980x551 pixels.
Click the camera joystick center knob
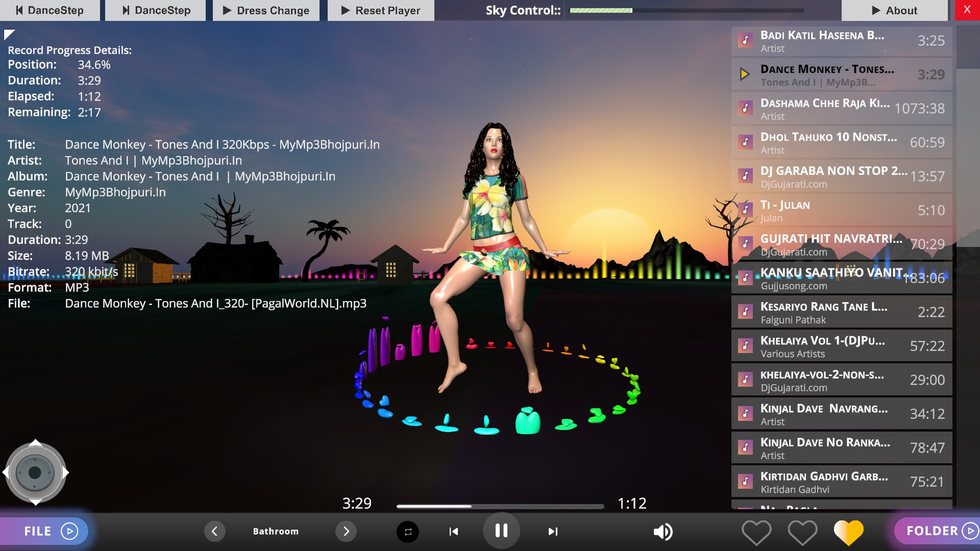[x=35, y=472]
